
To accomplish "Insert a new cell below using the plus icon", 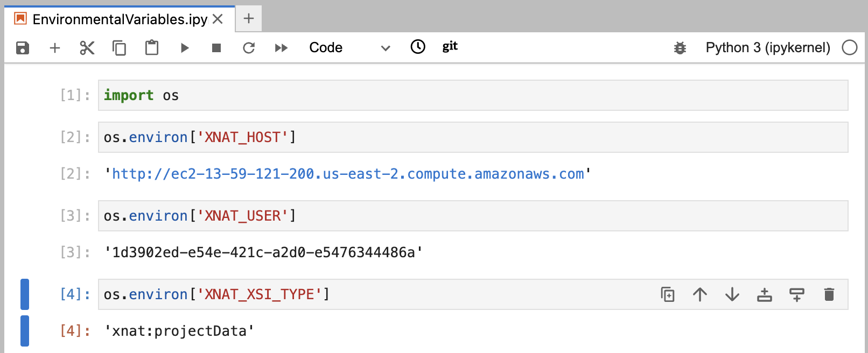I will coord(54,48).
